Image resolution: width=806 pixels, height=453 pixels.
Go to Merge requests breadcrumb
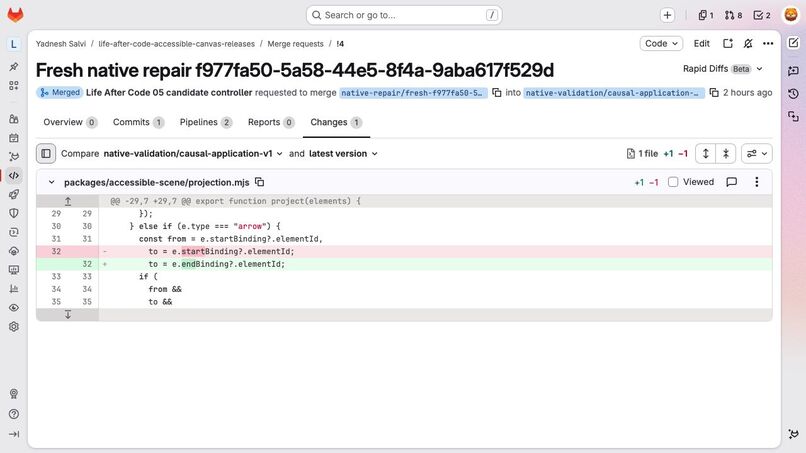point(296,44)
